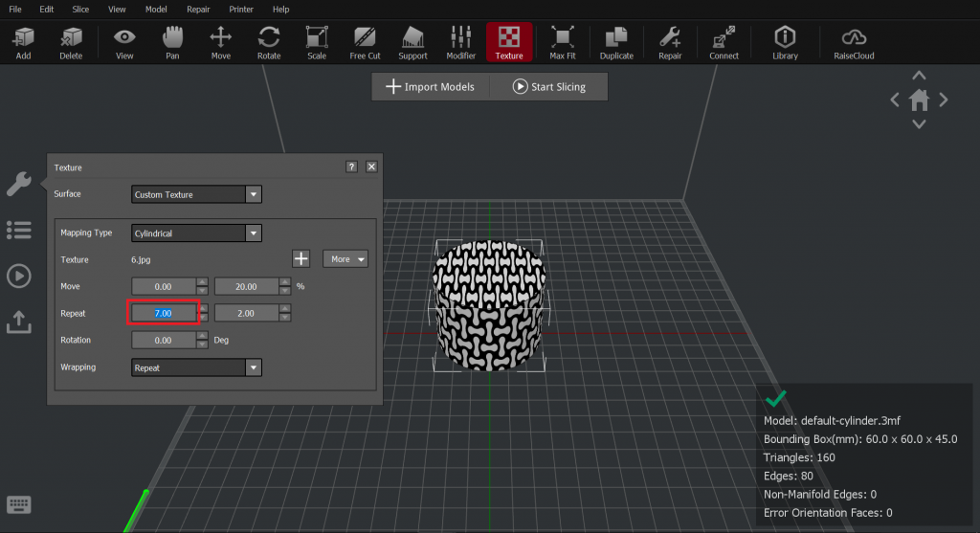Open the Library

point(785,42)
